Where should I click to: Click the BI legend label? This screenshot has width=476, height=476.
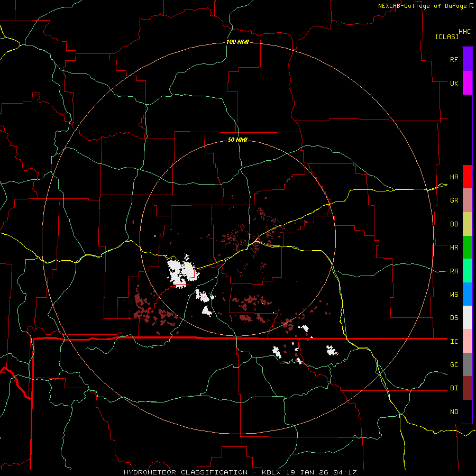454,388
